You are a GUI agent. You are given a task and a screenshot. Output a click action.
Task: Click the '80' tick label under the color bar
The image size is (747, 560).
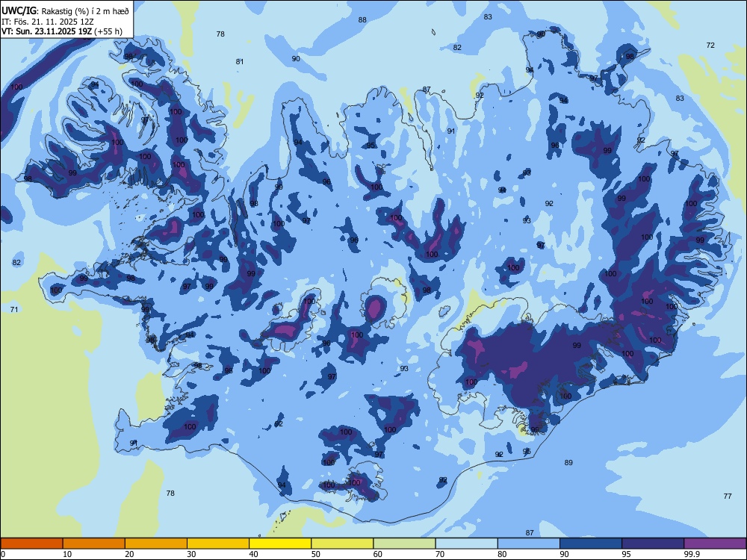click(502, 554)
